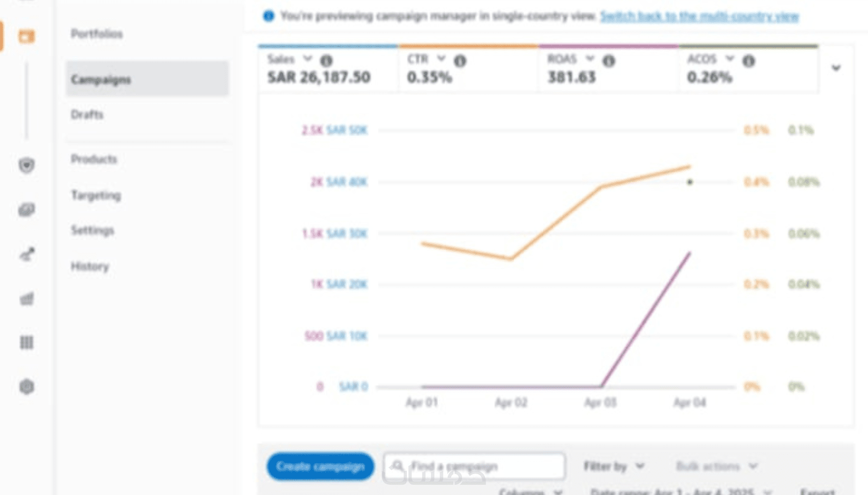Click the hexagon settings icon in rail
Image resolution: width=868 pixels, height=495 pixels.
coord(27,387)
